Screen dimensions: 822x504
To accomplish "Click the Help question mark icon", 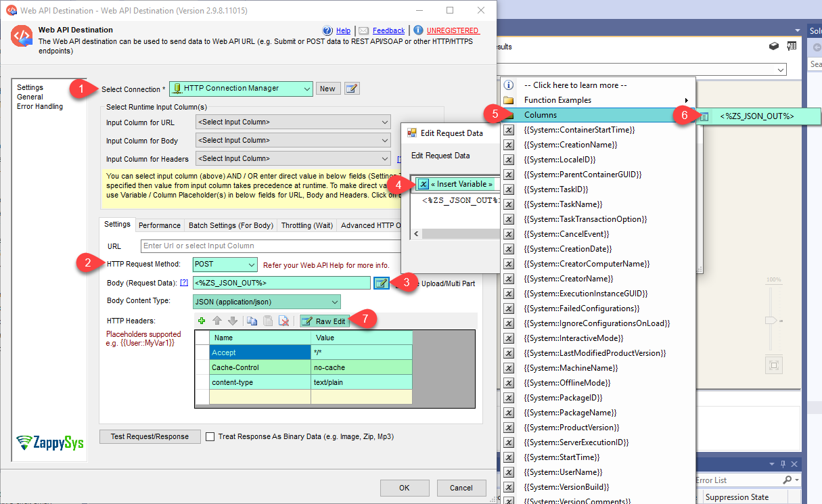I will [328, 30].
